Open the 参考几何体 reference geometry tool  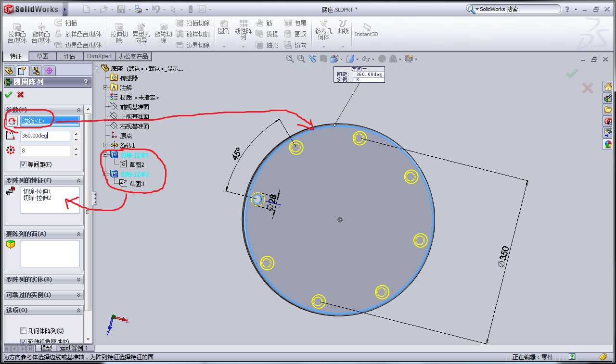click(x=323, y=30)
